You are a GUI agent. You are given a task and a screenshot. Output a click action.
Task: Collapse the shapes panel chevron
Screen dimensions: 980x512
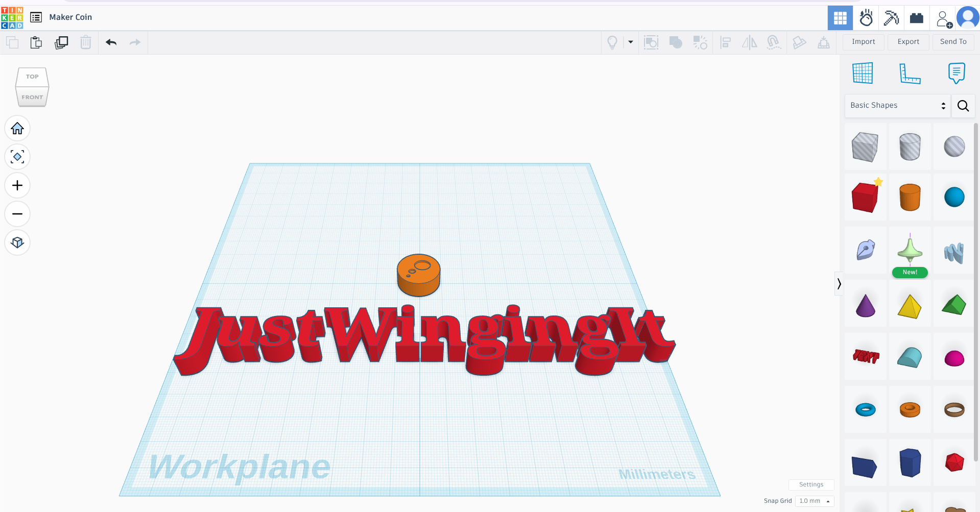(x=839, y=284)
